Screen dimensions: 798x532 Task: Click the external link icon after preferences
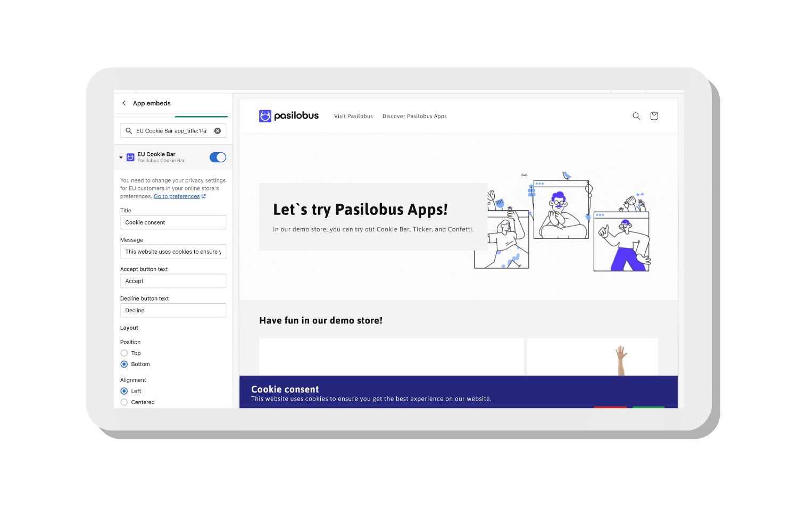204,196
